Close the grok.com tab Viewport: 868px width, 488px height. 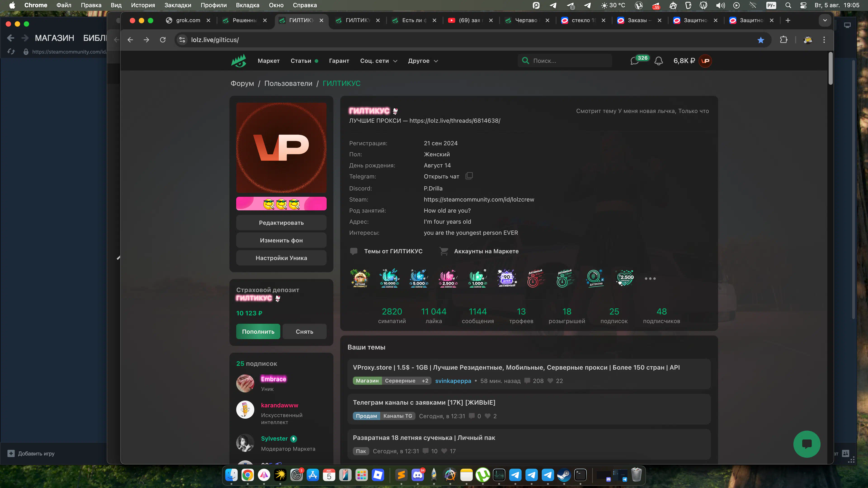pyautogui.click(x=209, y=20)
